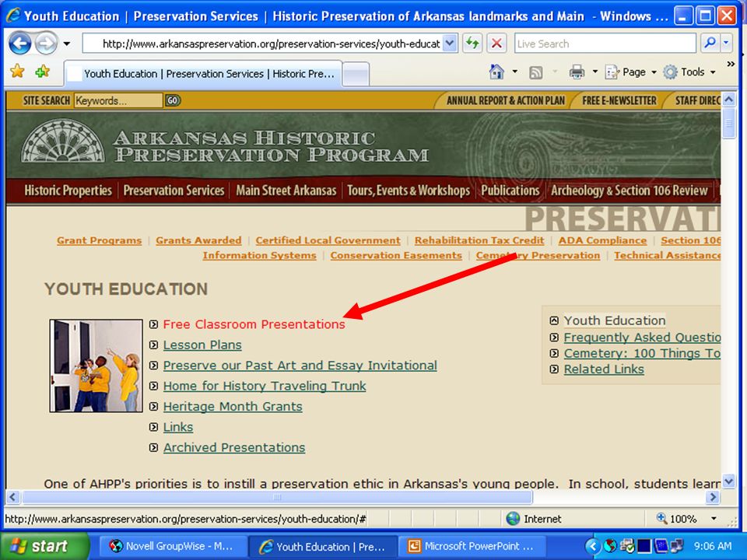Open the address bar URL dropdown
747x560 pixels.
[x=449, y=44]
